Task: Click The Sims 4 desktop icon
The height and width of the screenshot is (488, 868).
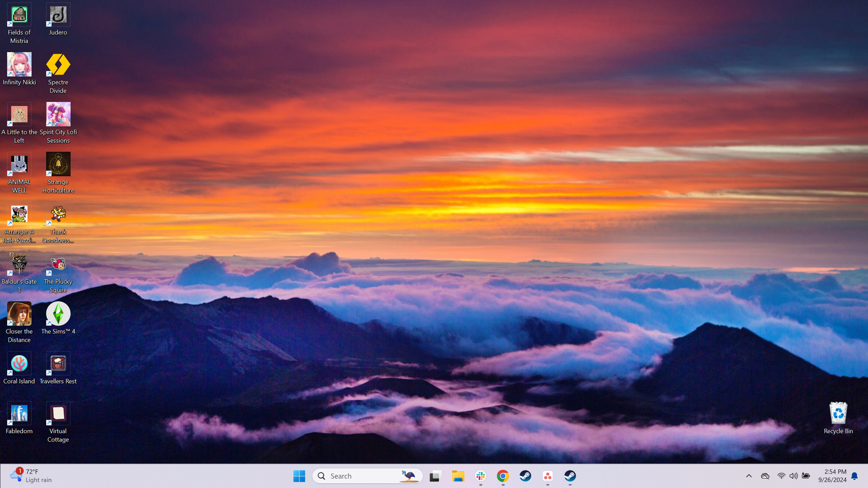Action: click(58, 314)
